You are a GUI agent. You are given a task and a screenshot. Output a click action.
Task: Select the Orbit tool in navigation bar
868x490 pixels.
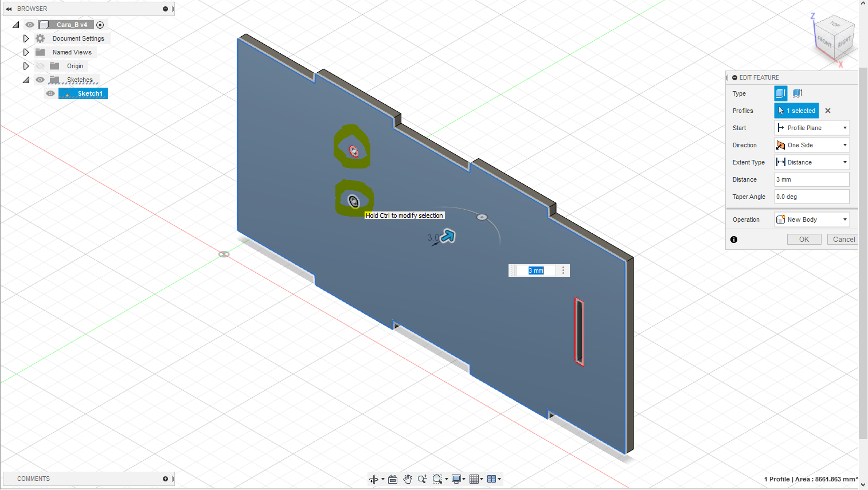pos(374,479)
